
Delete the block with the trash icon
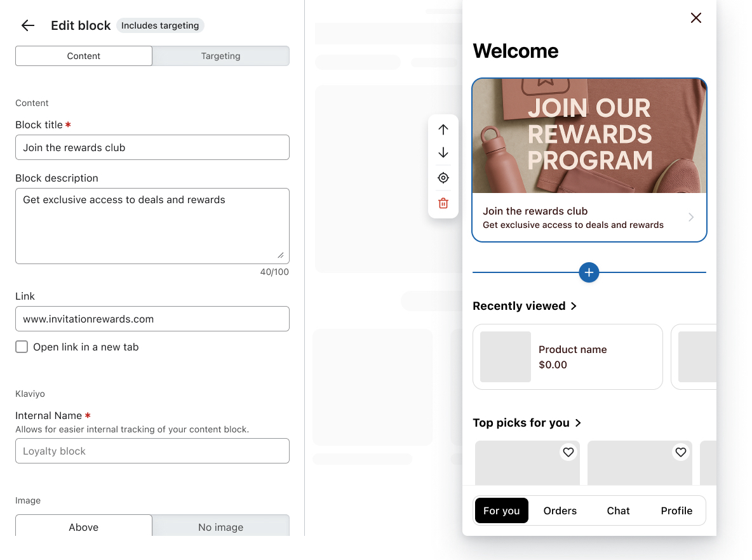tap(443, 203)
